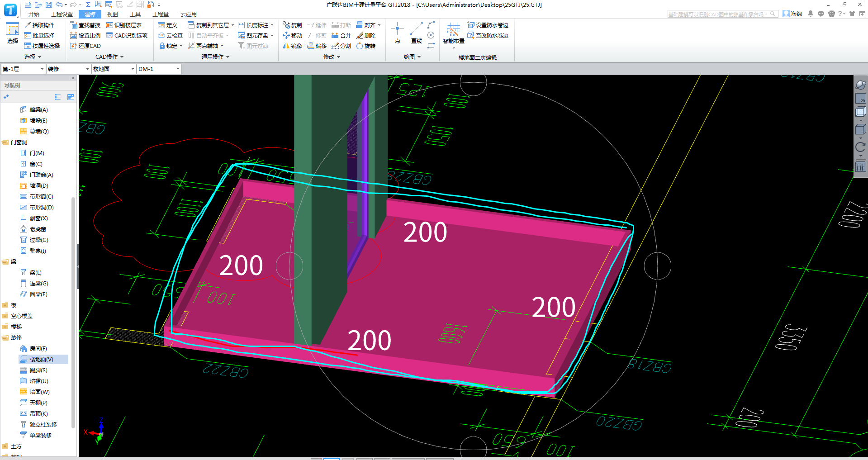Click the rotate view icon on right toolbar

click(x=860, y=147)
